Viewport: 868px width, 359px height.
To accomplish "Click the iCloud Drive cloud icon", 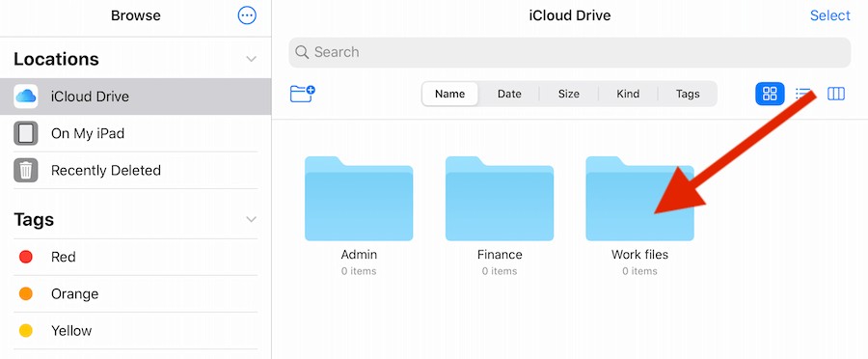I will (x=26, y=97).
